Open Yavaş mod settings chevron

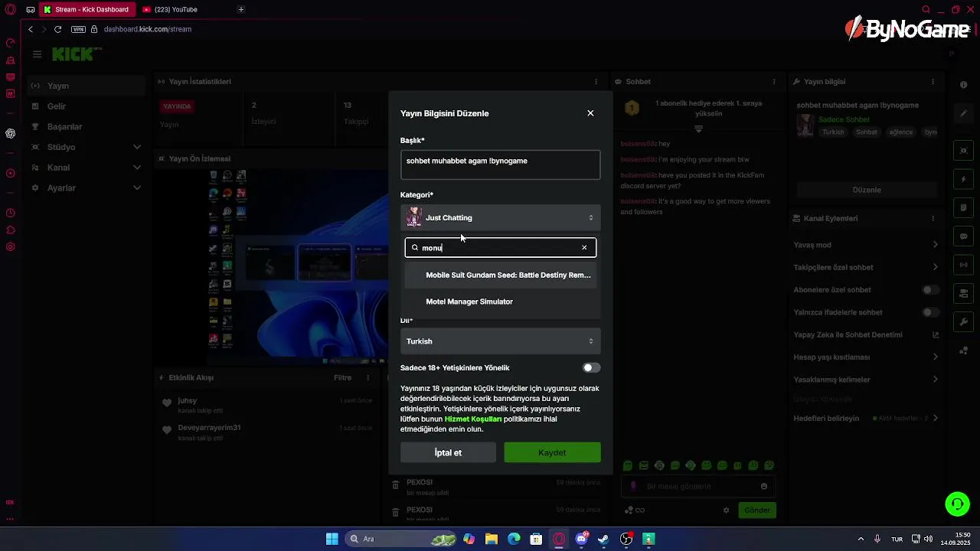[935, 245]
